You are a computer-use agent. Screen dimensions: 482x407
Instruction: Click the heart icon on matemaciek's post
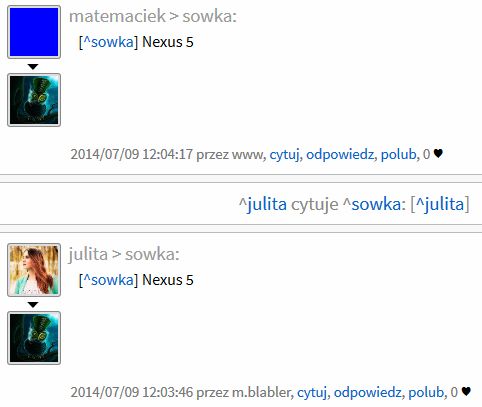(438, 154)
